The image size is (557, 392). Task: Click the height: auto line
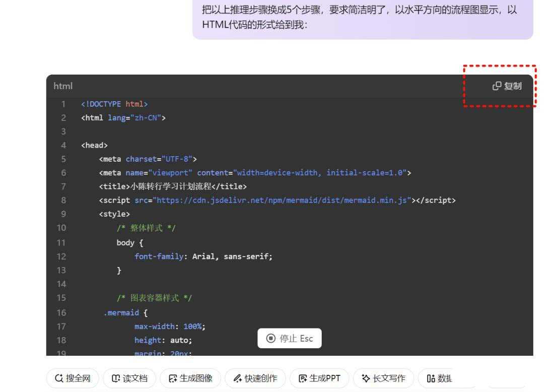pyautogui.click(x=163, y=341)
